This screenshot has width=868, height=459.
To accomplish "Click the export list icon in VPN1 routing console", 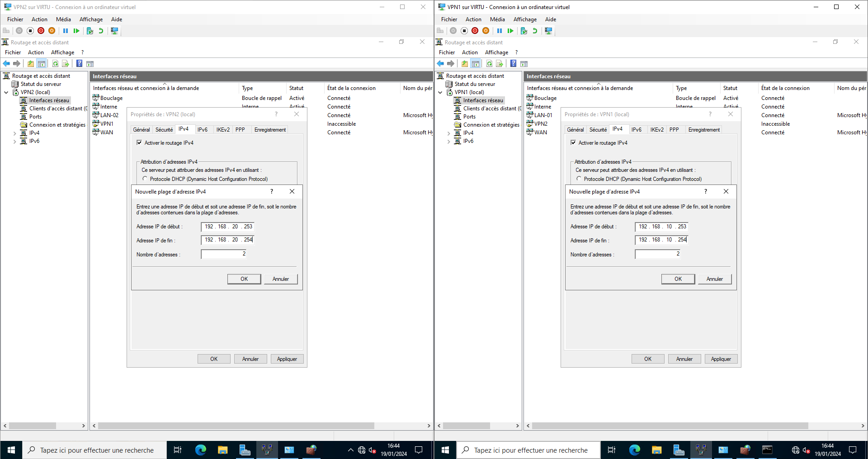I will pyautogui.click(x=500, y=64).
